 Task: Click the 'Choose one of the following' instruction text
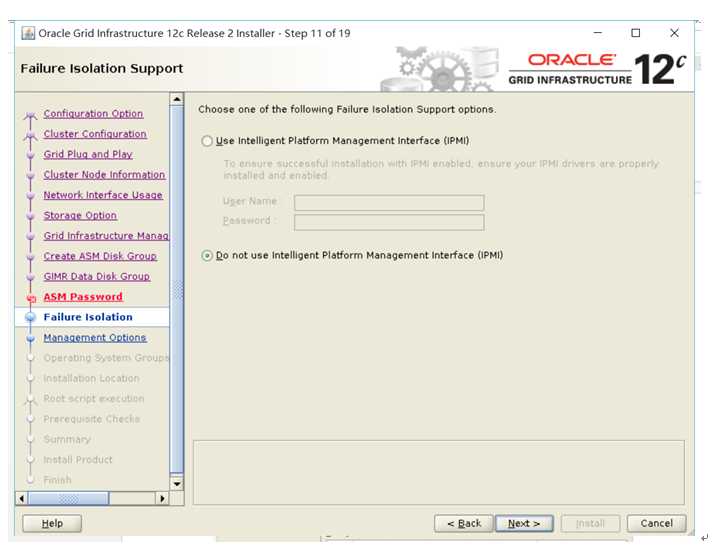click(x=347, y=109)
